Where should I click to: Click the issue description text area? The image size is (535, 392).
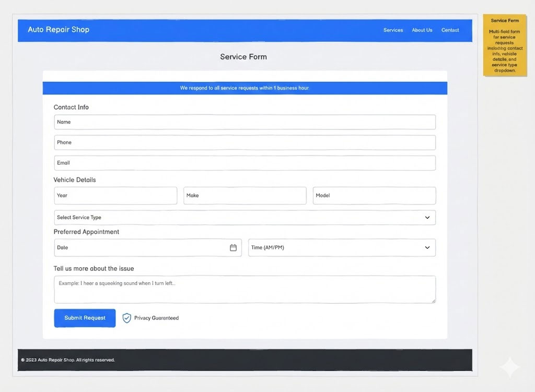coord(245,289)
